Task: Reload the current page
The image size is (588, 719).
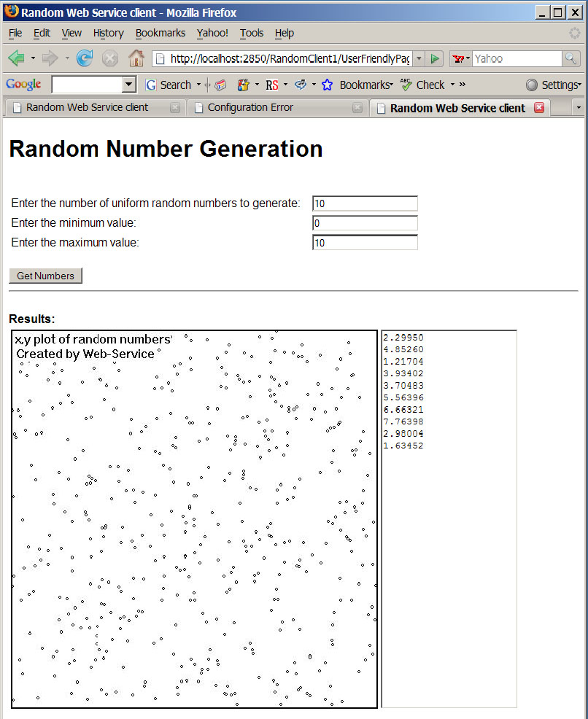Action: 85,58
